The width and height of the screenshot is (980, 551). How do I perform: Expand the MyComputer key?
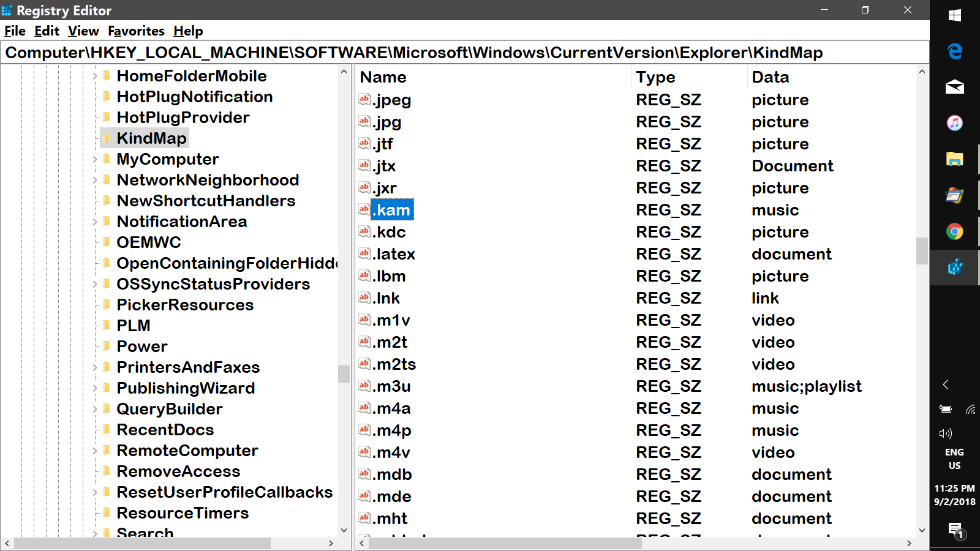point(95,159)
